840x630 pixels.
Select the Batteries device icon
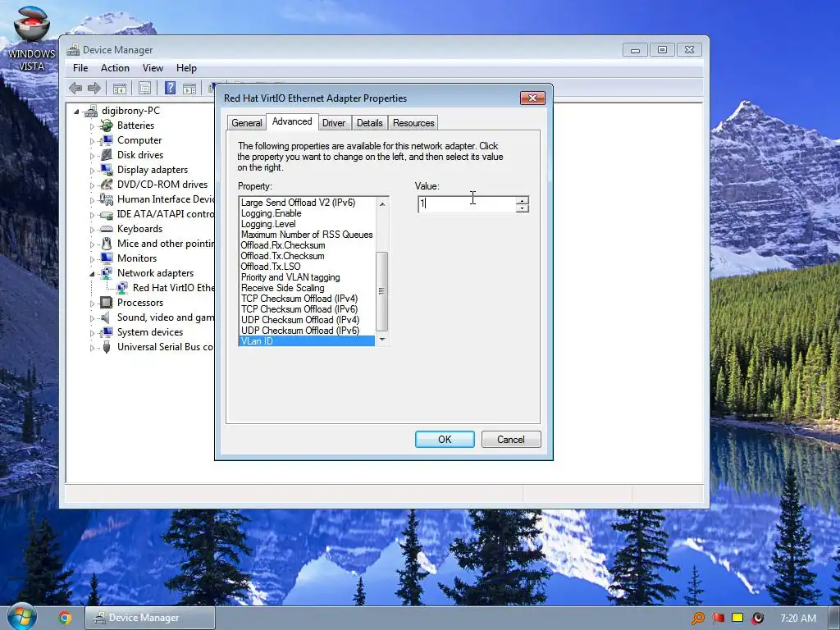[107, 126]
